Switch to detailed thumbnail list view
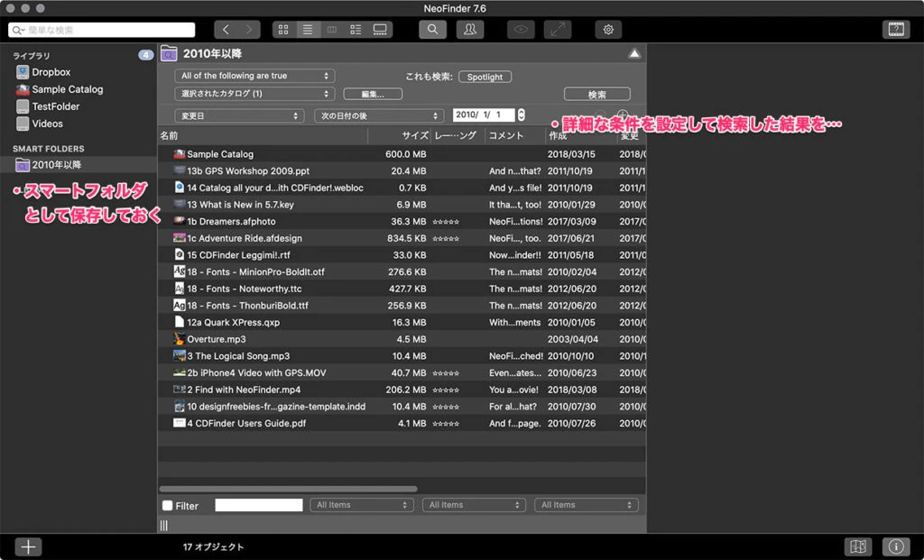The image size is (924, 560). [356, 30]
